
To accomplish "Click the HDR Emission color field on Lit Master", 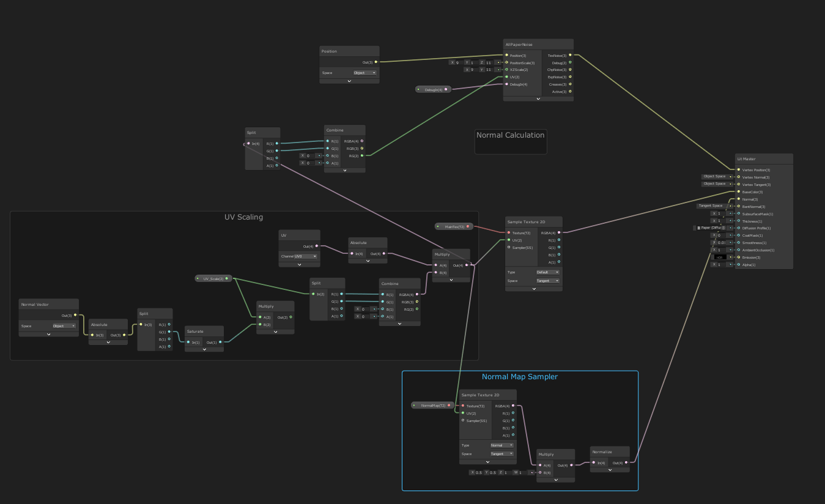I will click(719, 258).
